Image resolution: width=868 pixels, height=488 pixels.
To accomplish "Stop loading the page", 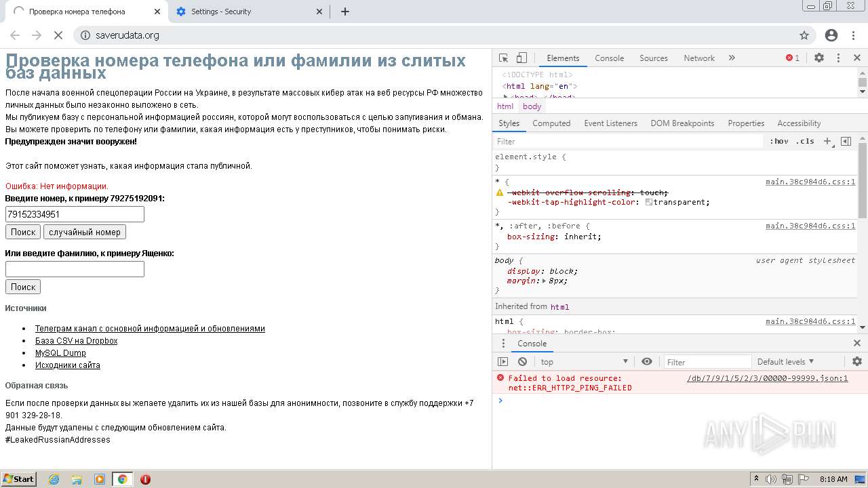I will 58,35.
